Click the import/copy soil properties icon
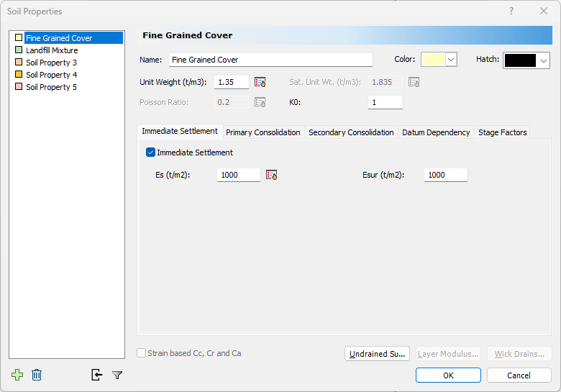The height and width of the screenshot is (392, 561). tap(96, 375)
